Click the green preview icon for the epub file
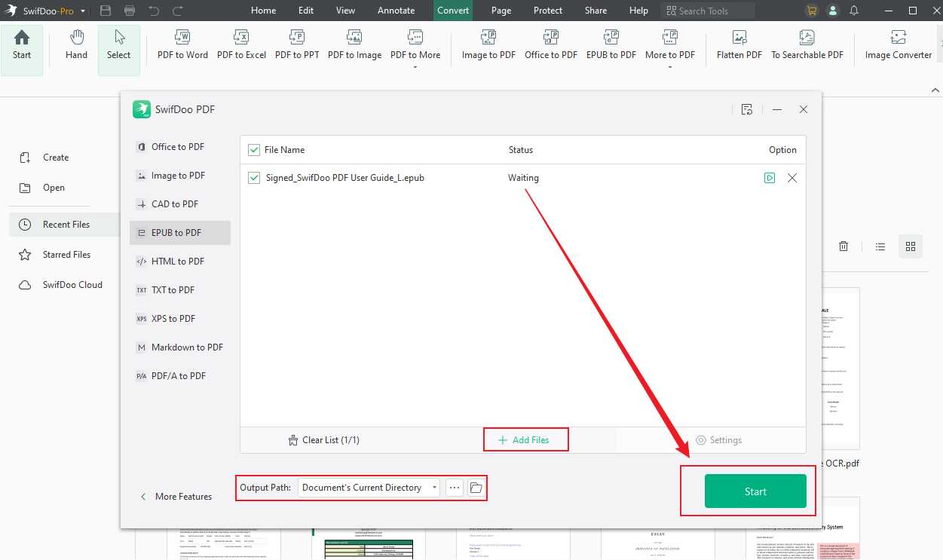This screenshot has height=560, width=943. [x=769, y=179]
